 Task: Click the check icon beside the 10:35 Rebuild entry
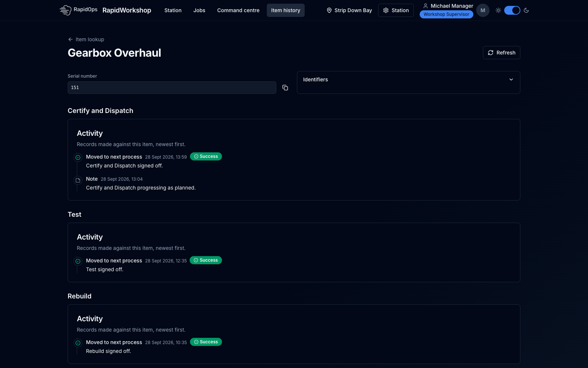coord(78,343)
